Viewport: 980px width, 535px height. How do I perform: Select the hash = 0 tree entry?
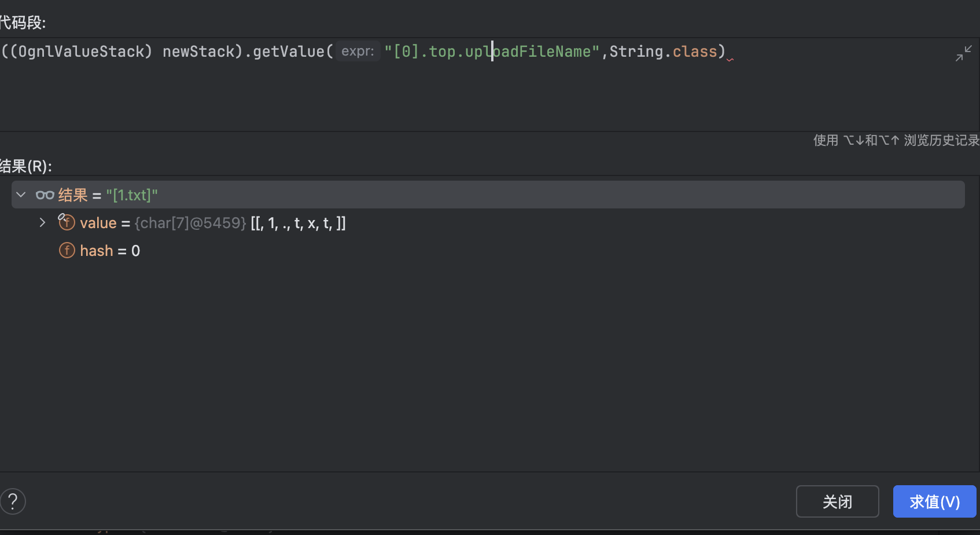point(110,250)
